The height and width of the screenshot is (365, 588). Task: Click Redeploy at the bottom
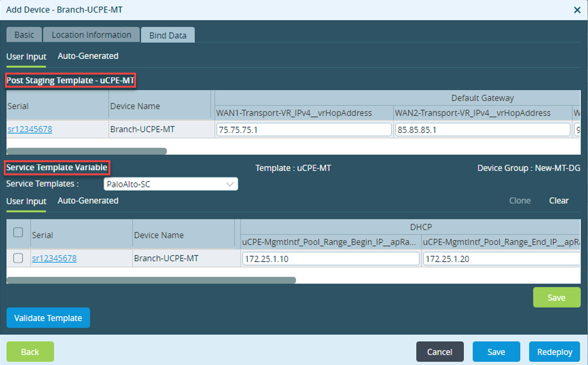tap(555, 351)
